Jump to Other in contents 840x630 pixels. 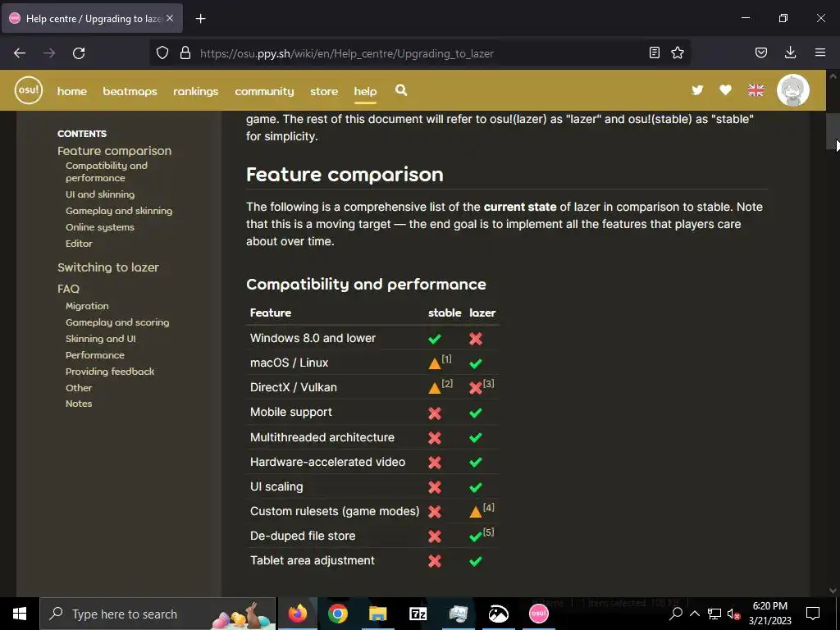coord(79,388)
